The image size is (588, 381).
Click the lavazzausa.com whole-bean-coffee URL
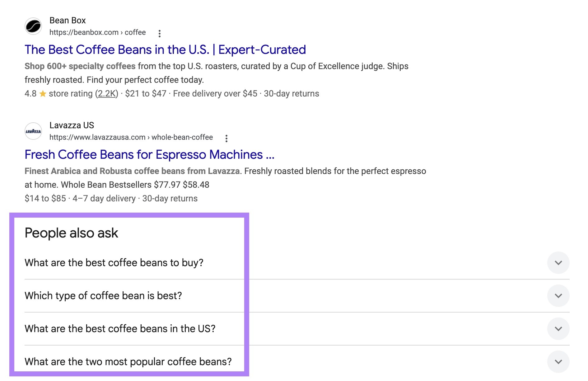(131, 137)
